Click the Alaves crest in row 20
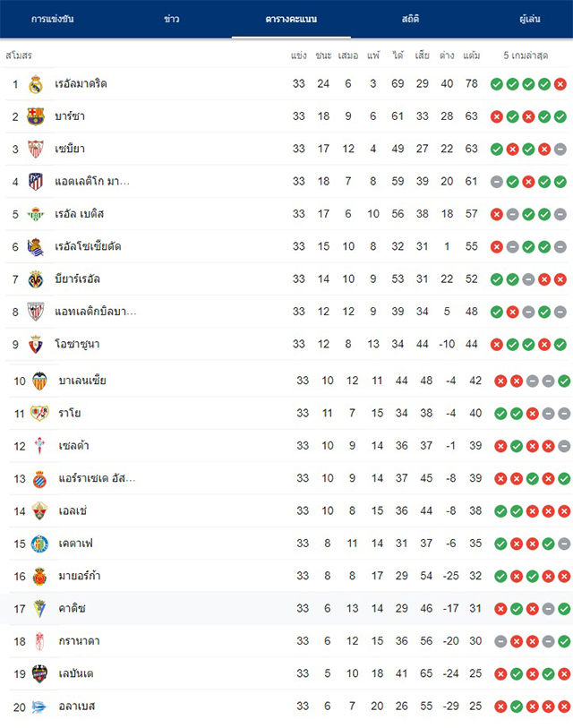This screenshot has width=573, height=728. pyautogui.click(x=39, y=707)
